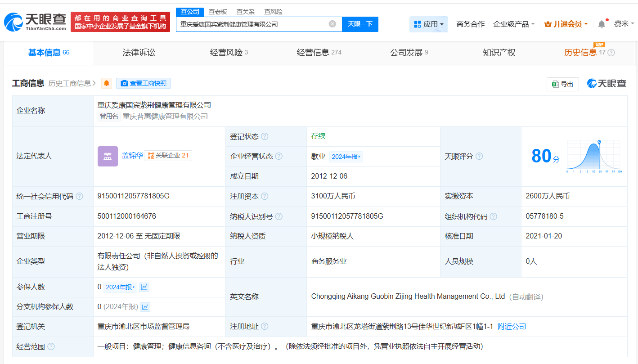The width and height of the screenshot is (638, 364).
Task: Click the crown icon next to 开通会员
Action: click(x=547, y=23)
